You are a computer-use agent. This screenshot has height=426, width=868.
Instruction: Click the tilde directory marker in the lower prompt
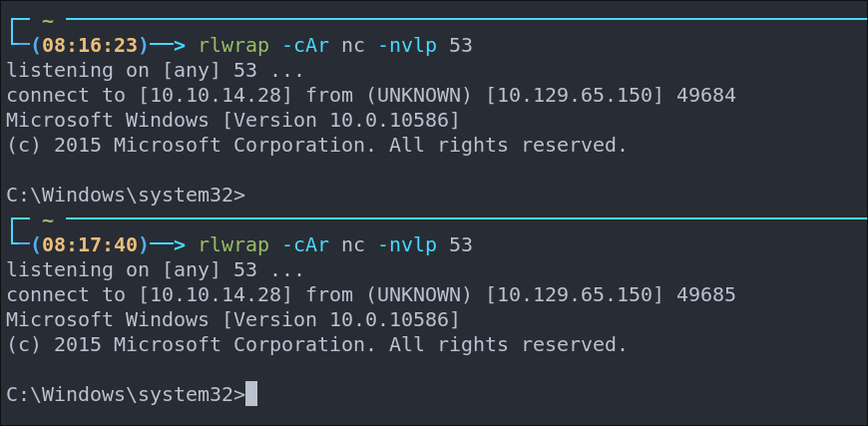[x=48, y=220]
